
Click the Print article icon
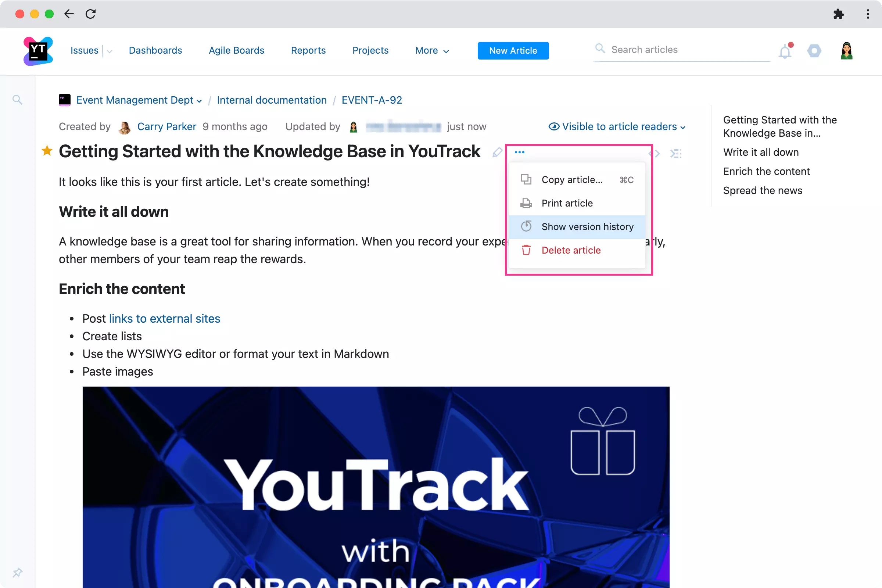click(x=526, y=203)
